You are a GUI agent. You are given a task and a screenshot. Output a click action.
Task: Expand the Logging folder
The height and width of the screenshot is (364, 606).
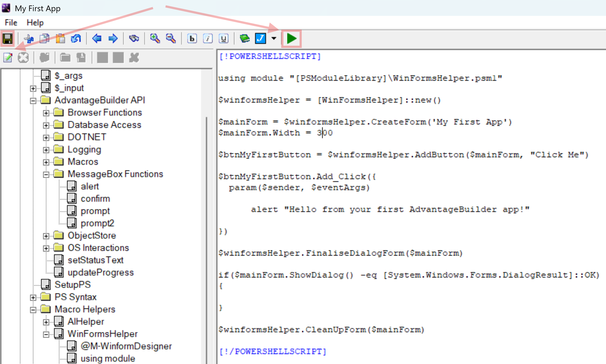(x=46, y=150)
